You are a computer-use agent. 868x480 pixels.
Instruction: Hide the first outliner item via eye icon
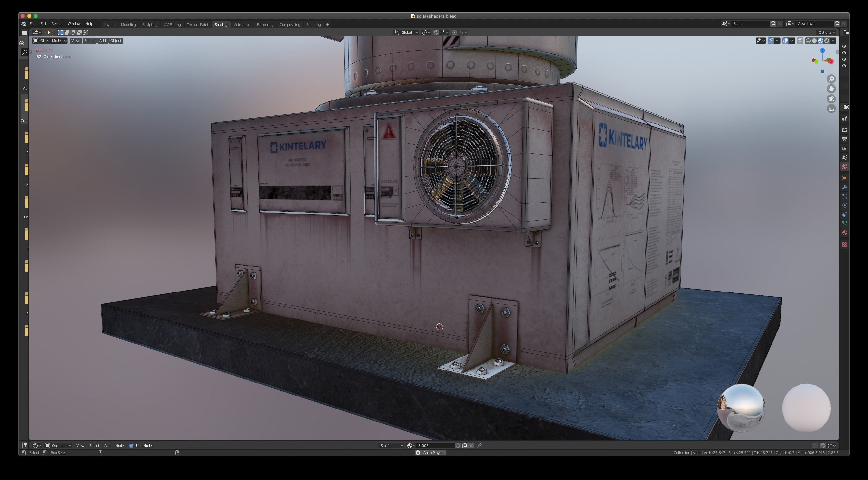(844, 46)
